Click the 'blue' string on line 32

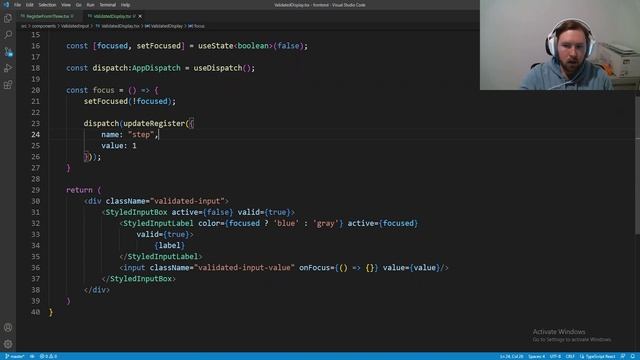[286, 224]
